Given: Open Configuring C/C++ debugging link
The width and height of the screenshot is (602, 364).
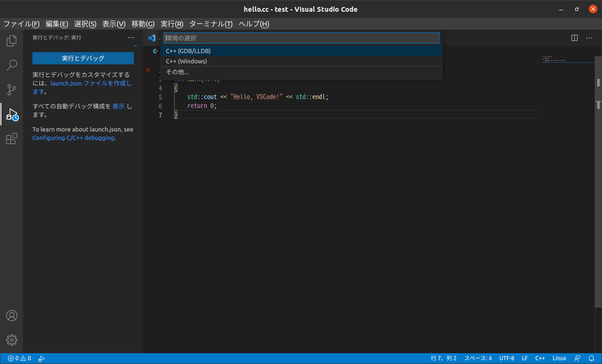Looking at the screenshot, I should [73, 138].
